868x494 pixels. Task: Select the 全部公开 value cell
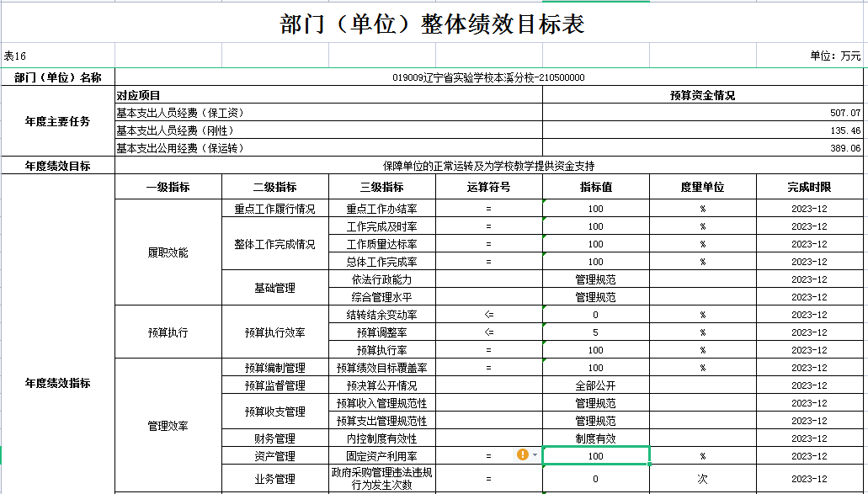(595, 385)
